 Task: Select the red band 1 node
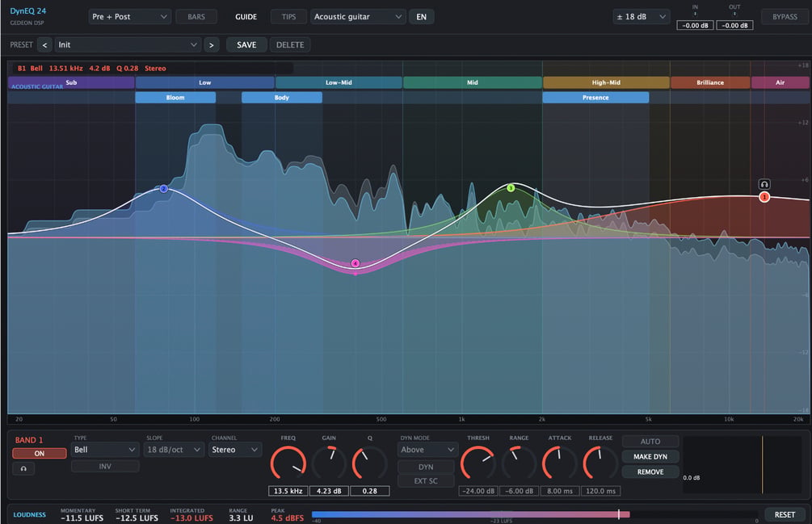point(764,197)
